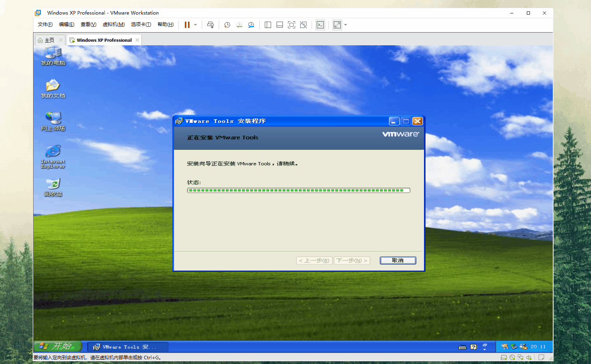Viewport: 591px width, 364px height.
Task: Select the 回收站 recycle bin icon
Action: [x=53, y=187]
